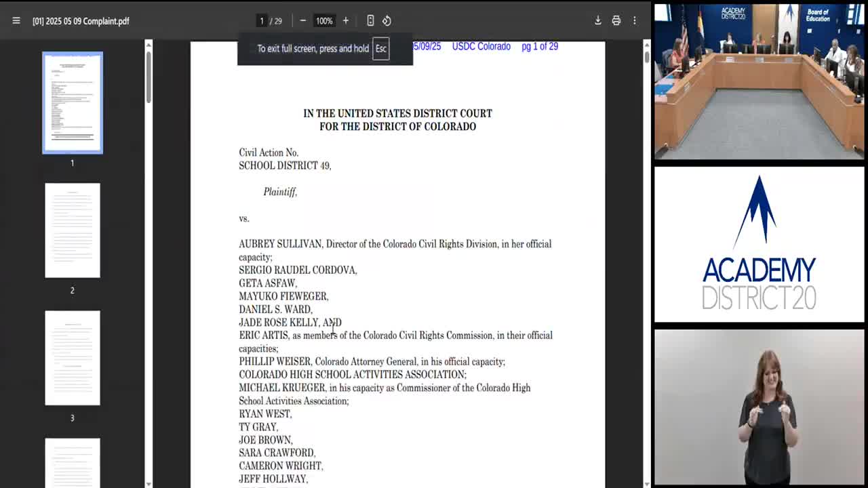Click 'FOR THE DISTRICT OF COLORADO' line
Viewport: 868px width, 488px height.
tap(397, 127)
